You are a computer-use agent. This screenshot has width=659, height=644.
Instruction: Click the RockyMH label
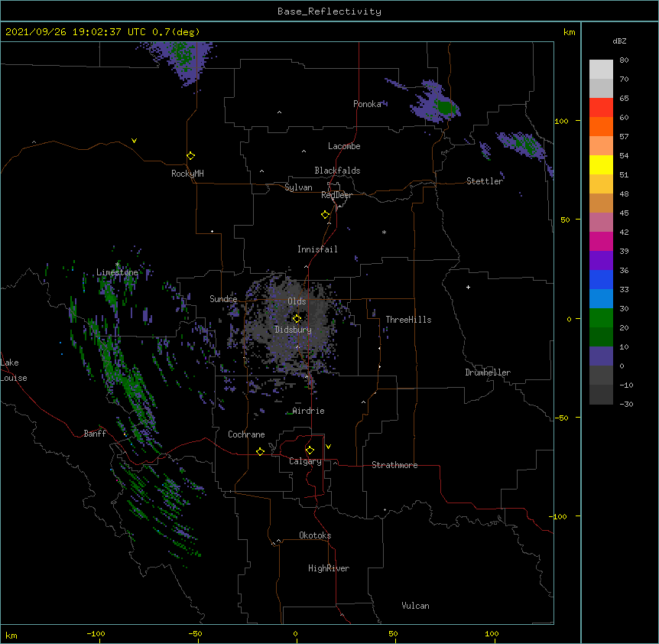point(187,174)
